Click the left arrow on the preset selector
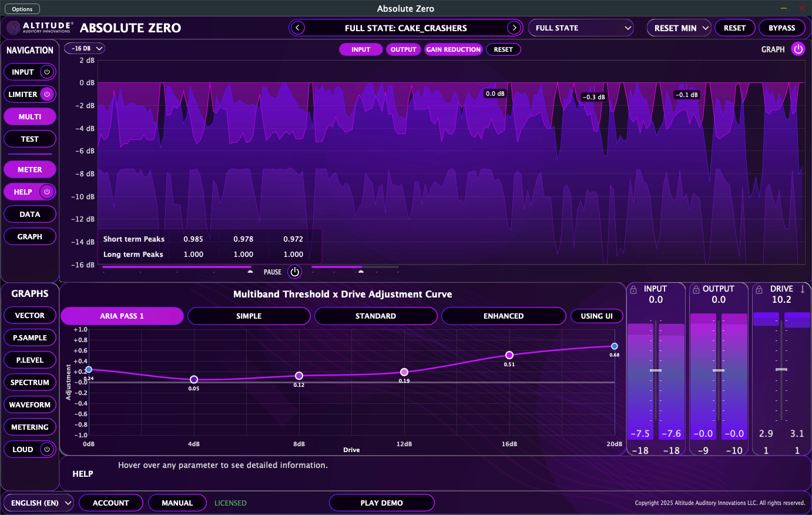This screenshot has height=515, width=812. pyautogui.click(x=297, y=28)
